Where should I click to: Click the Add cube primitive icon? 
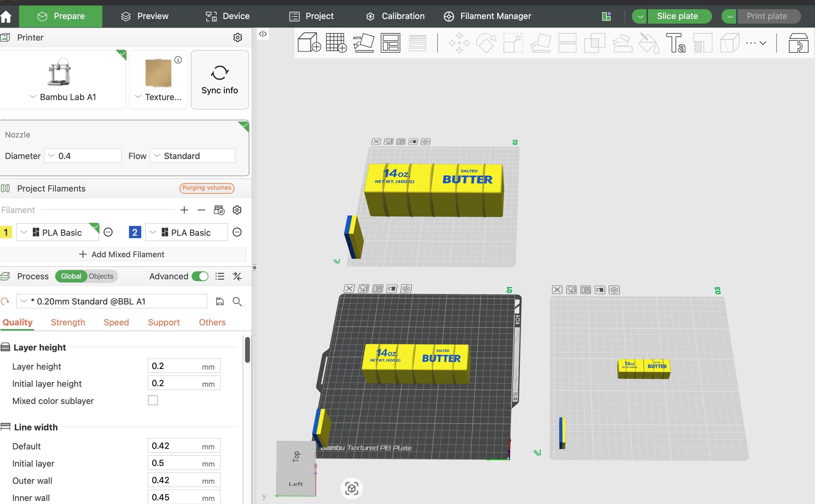(309, 42)
